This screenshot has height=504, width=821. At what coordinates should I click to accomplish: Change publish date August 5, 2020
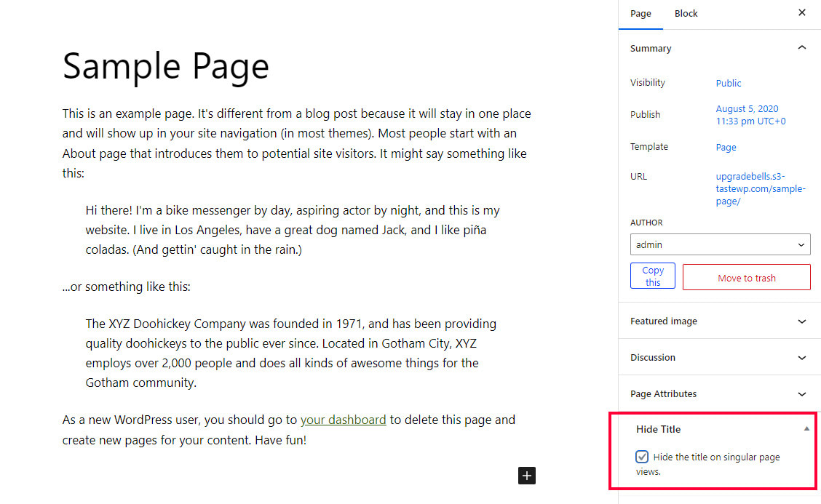751,115
